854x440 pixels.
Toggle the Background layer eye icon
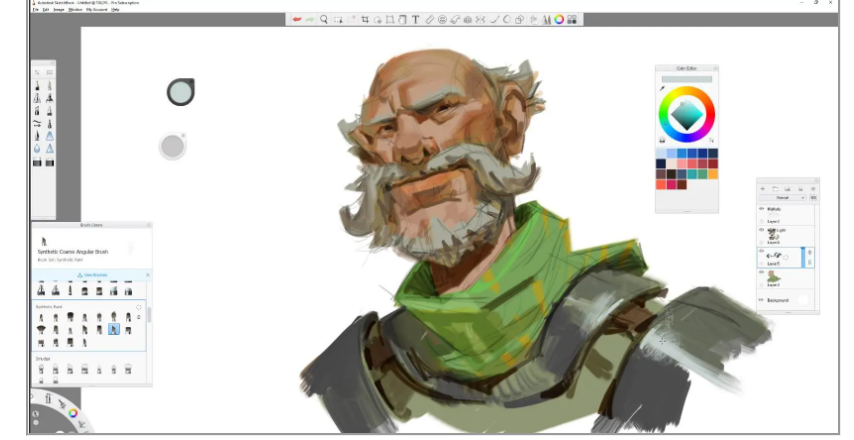coord(761,300)
